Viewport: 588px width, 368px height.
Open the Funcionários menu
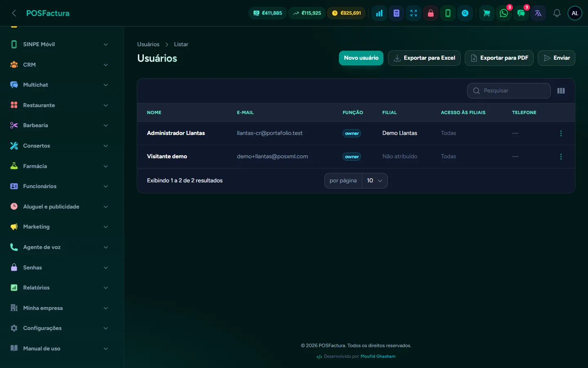[60, 186]
